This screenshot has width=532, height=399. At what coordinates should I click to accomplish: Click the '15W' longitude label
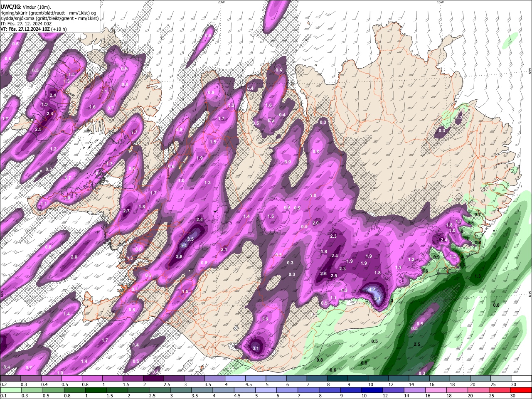pyautogui.click(x=440, y=2)
